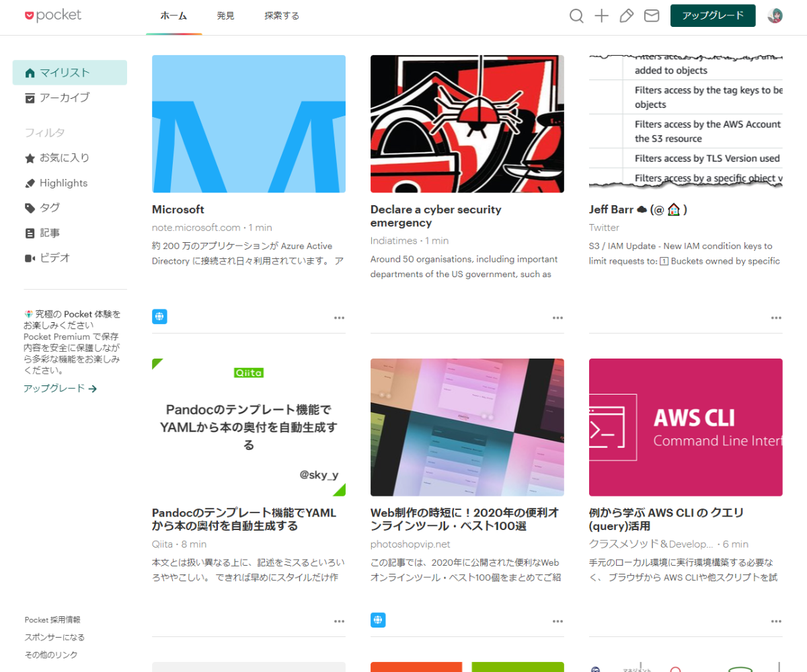Open スポンサーになる link
This screenshot has width=807, height=672.
click(x=54, y=638)
